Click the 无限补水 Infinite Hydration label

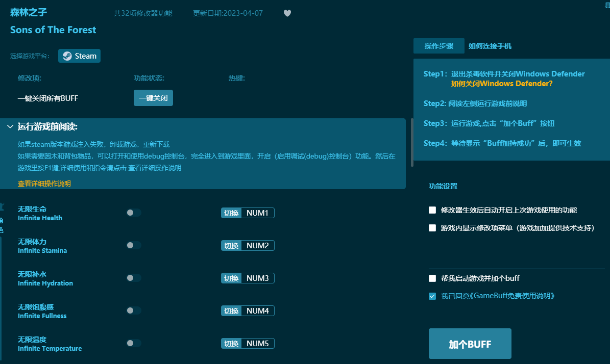[45, 278]
